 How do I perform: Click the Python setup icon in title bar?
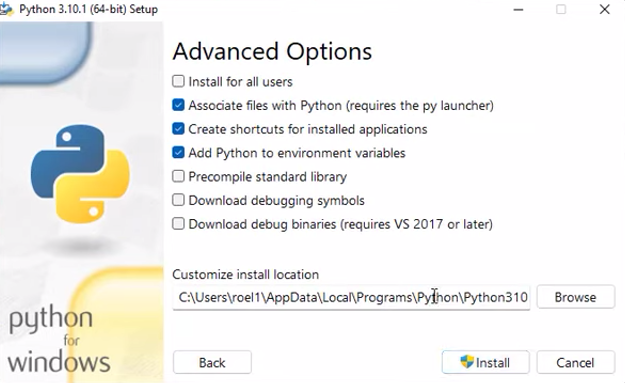6,9
